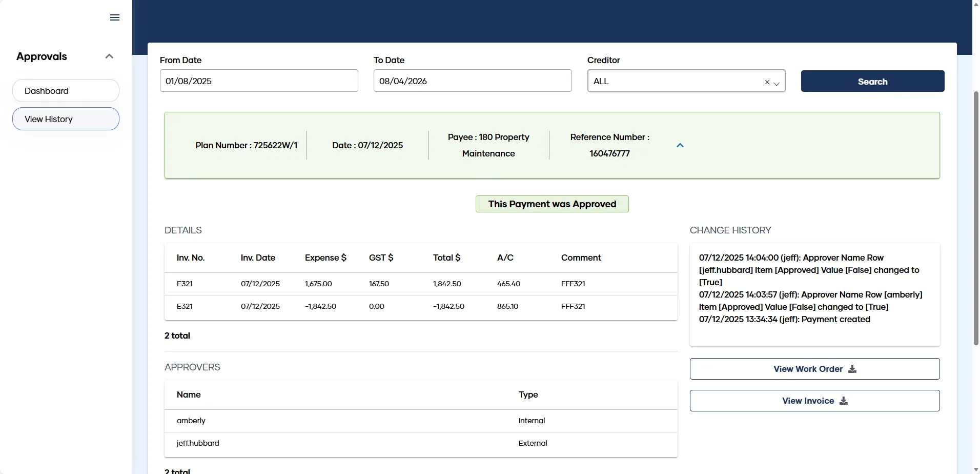
Task: Click the 1,675.00 expense cell
Action: pos(318,284)
